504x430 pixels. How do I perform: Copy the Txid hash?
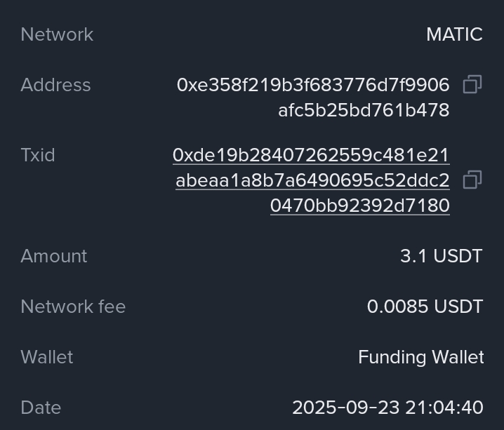coord(472,180)
